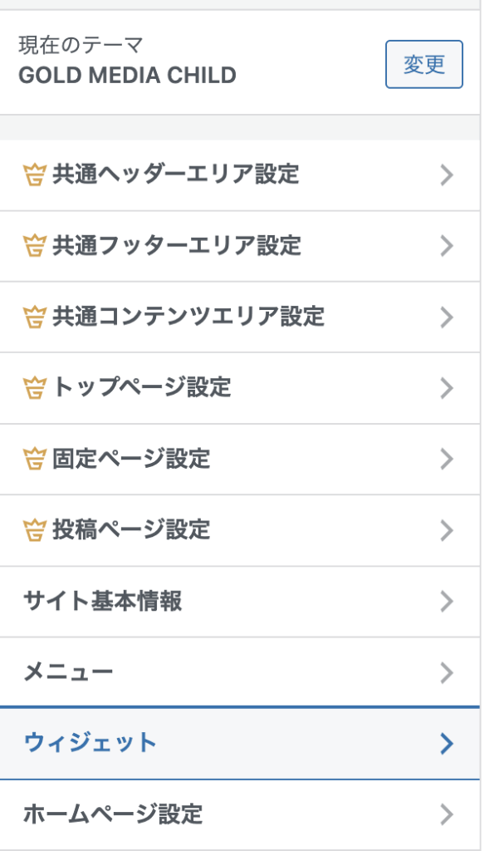Click crown icon beside 共通ヘッダーエリア設定
This screenshot has height=851, width=504.
[33, 175]
